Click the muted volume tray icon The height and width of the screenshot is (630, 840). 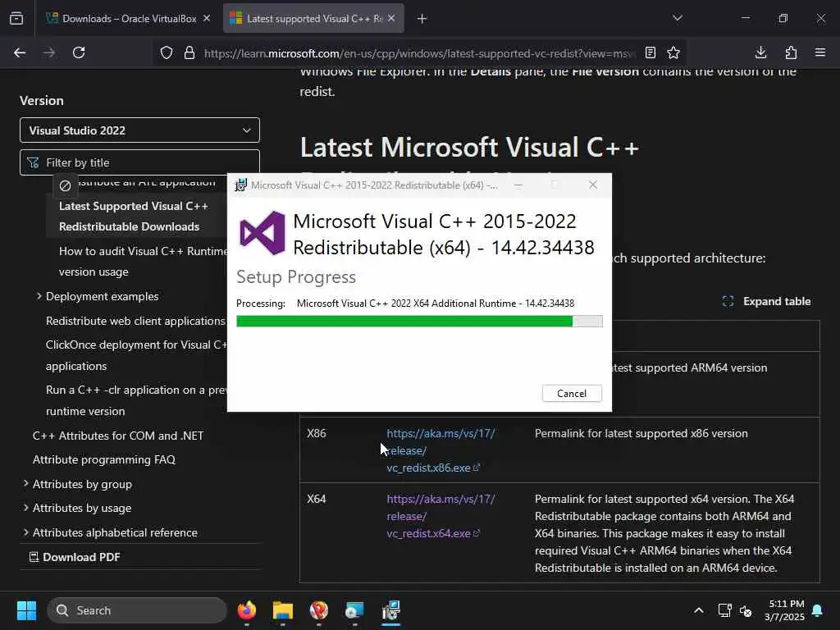746,610
